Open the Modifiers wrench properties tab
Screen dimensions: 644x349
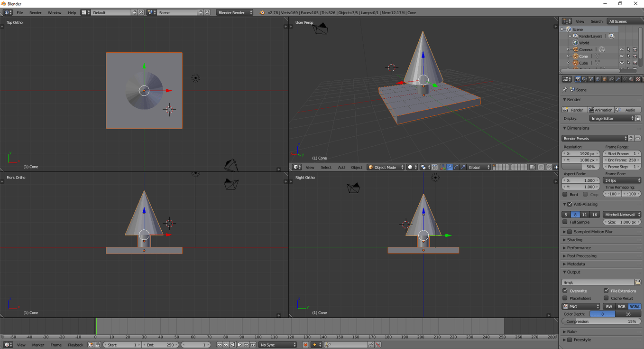point(618,79)
